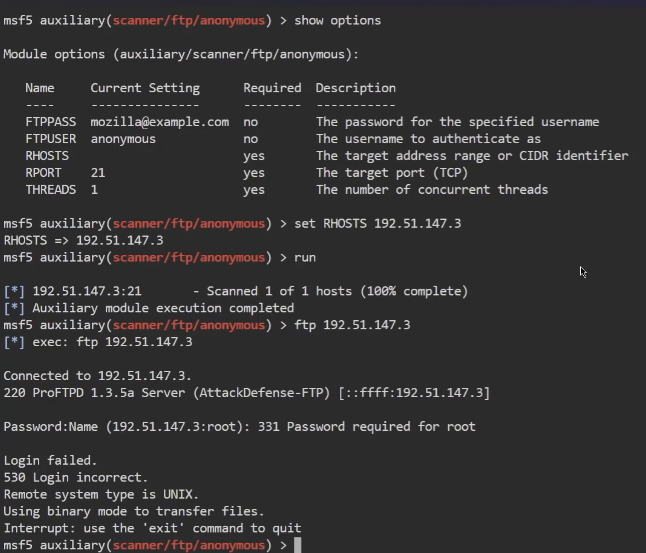Click the 'show options' command text
This screenshot has height=553, width=646.
click(337, 20)
